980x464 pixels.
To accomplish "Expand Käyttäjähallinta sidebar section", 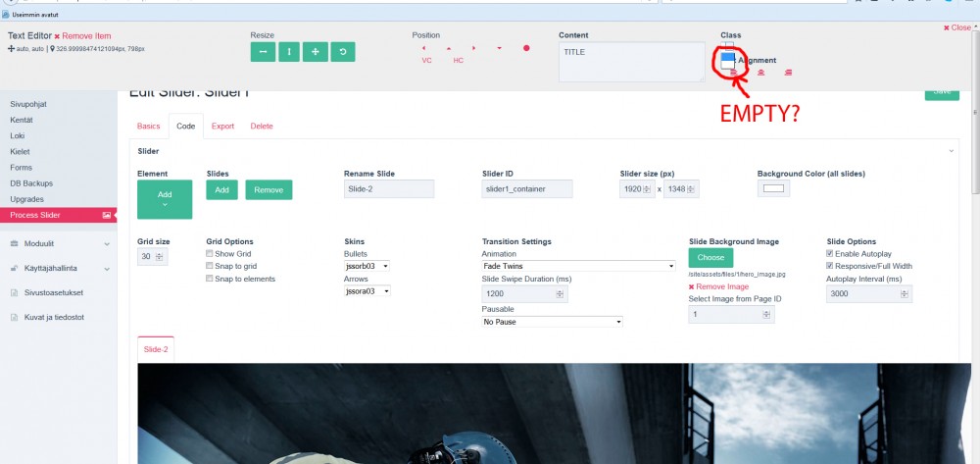I will click(x=58, y=268).
